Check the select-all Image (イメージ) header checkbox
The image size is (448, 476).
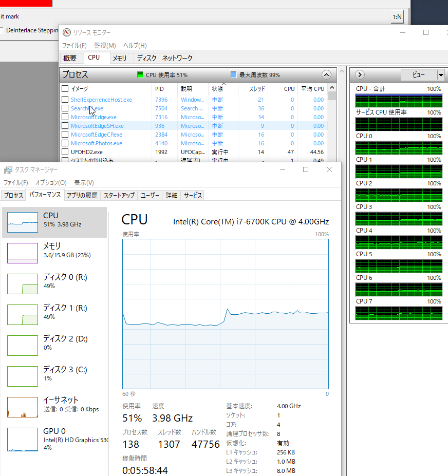(65, 89)
